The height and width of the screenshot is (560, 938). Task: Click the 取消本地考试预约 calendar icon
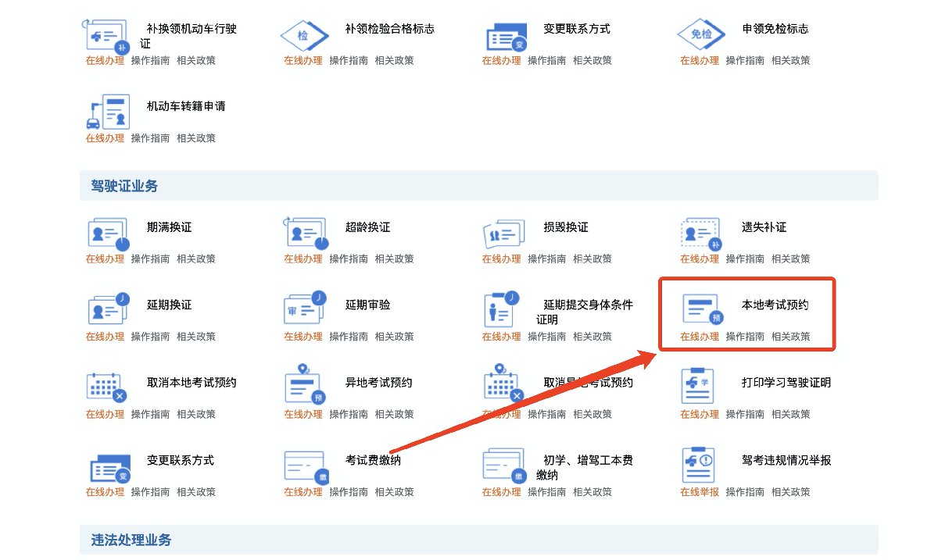pyautogui.click(x=107, y=386)
